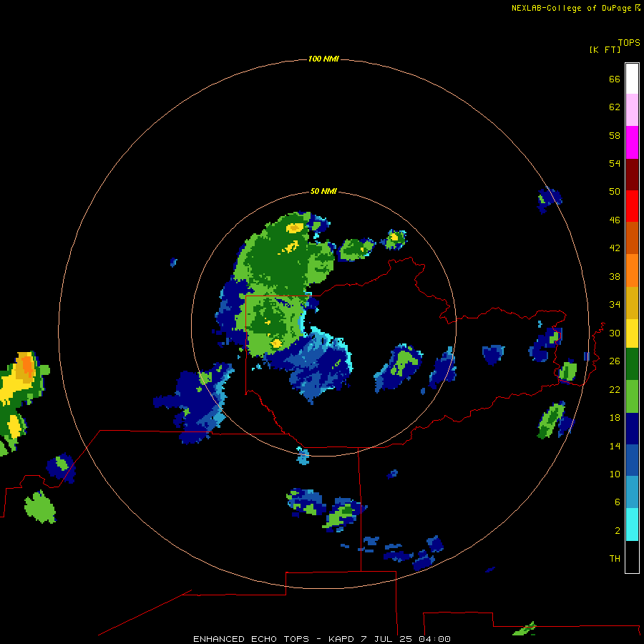This screenshot has width=644, height=644.
Task: Click the cyan 2 kft legend swatch
Action: (632, 525)
